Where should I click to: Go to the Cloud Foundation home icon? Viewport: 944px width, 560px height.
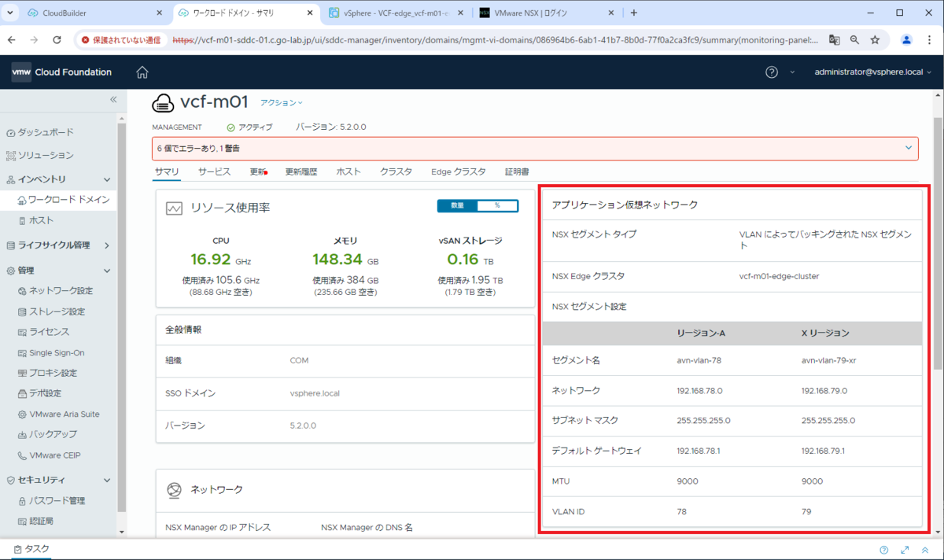(x=142, y=72)
